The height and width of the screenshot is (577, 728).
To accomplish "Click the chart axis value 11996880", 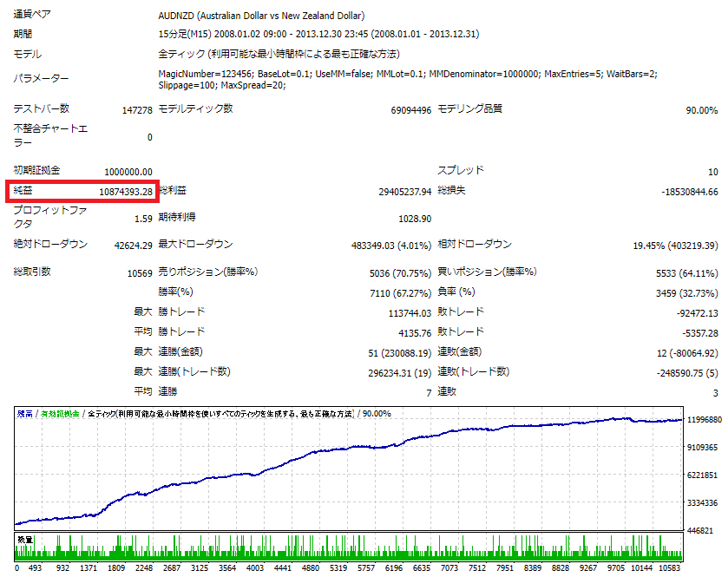I will coord(705,420).
